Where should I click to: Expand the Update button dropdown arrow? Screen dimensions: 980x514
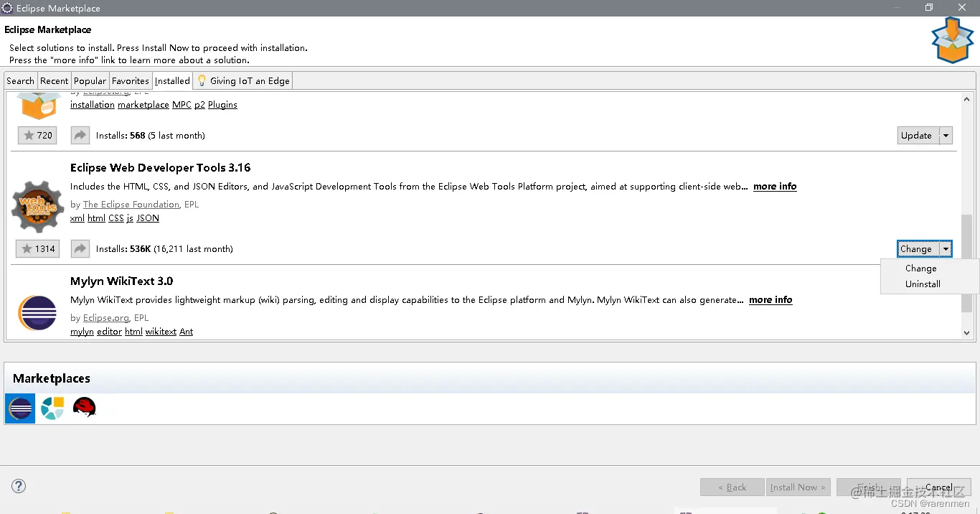[946, 136]
